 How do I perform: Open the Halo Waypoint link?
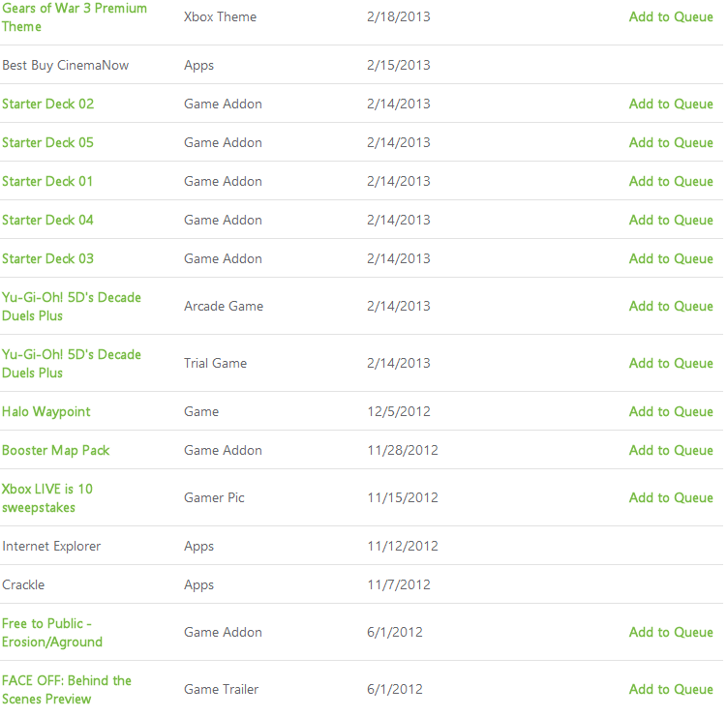pos(45,411)
